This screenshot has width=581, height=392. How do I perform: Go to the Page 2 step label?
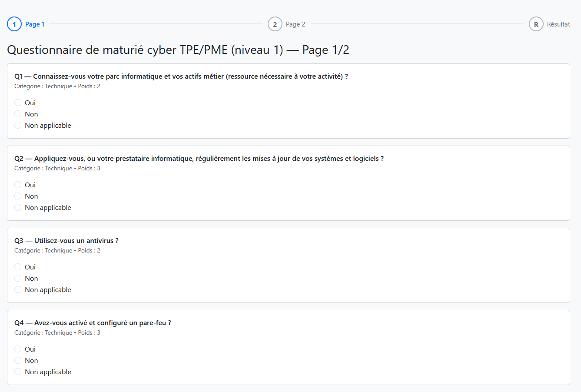tap(295, 24)
